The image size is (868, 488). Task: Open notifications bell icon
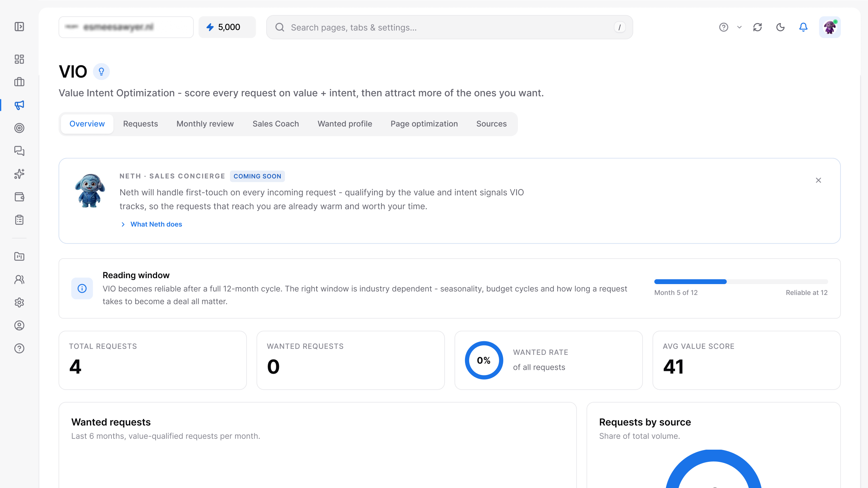803,27
